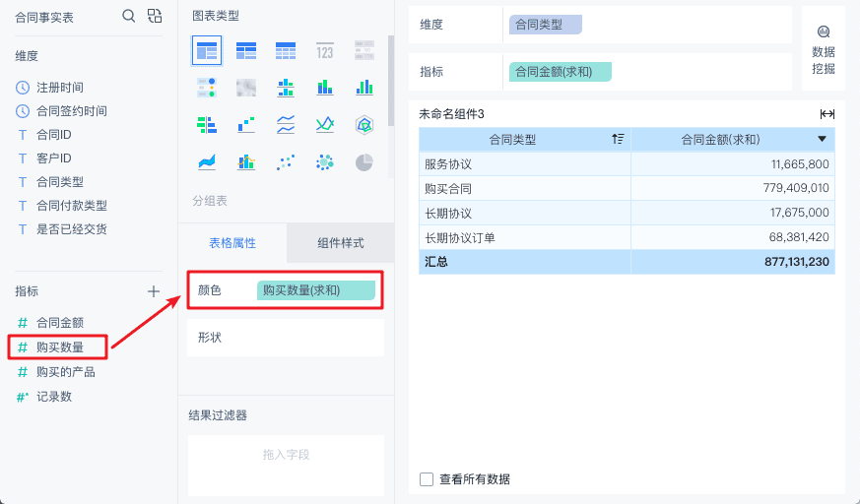860x504 pixels.
Task: Open the 购买数量(求和) pill in color attribute
Action: pyautogui.click(x=316, y=290)
